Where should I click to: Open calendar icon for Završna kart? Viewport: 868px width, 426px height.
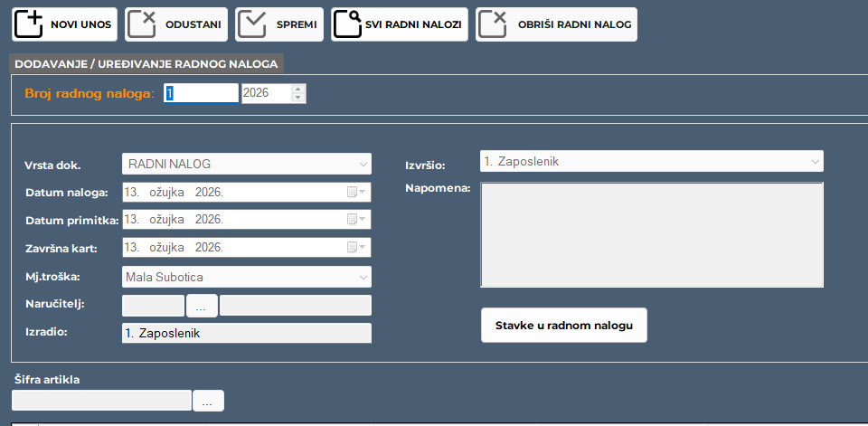[x=353, y=248]
